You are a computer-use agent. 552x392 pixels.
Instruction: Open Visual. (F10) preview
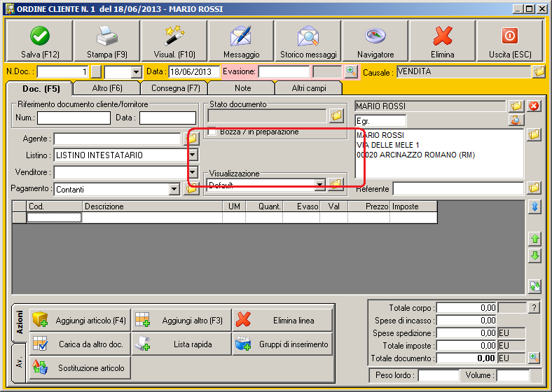pos(174,41)
